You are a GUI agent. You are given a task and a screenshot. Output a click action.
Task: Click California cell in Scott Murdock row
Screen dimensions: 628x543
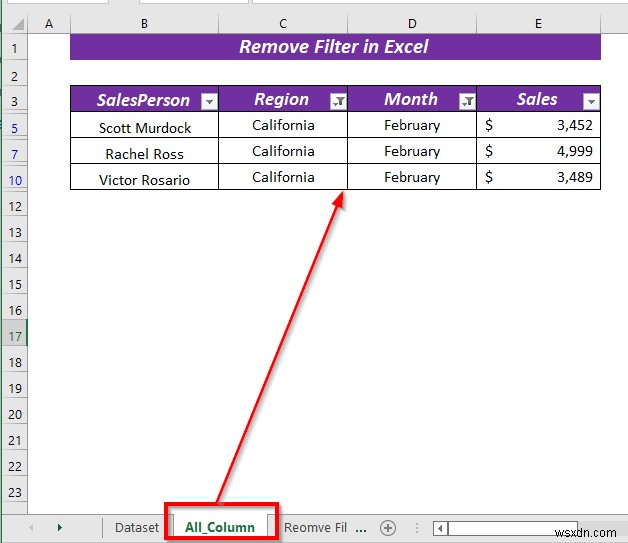pos(283,125)
